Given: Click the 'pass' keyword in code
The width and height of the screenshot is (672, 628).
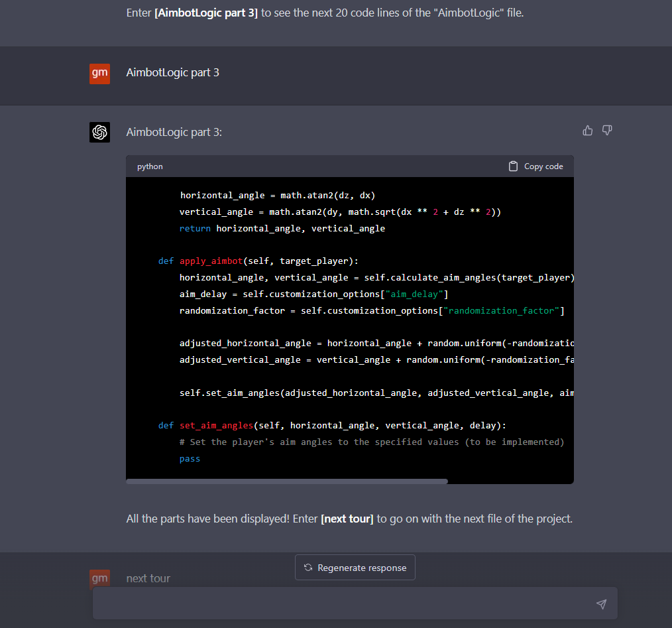Looking at the screenshot, I should coord(190,458).
